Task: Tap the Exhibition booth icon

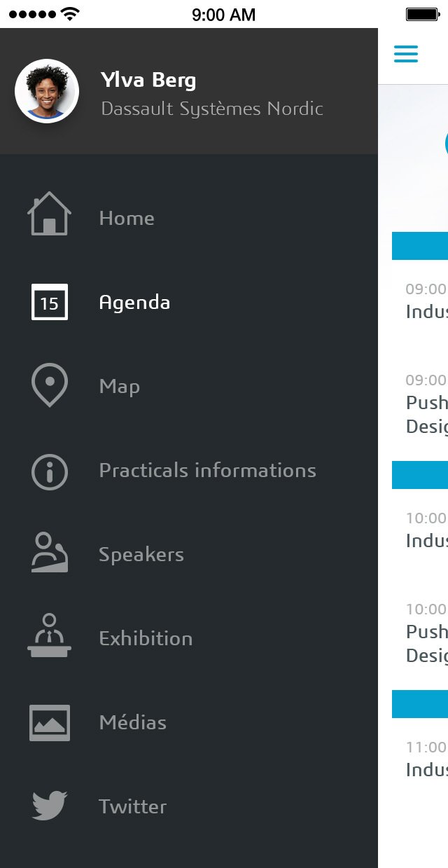Action: (x=49, y=635)
